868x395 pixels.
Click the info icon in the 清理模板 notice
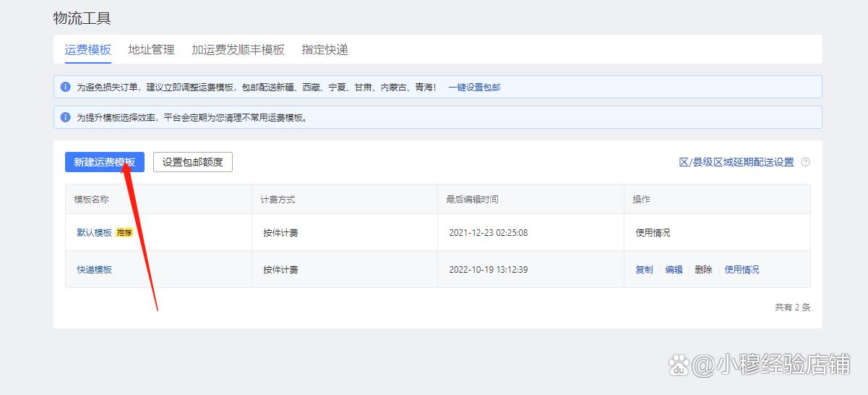(66, 117)
